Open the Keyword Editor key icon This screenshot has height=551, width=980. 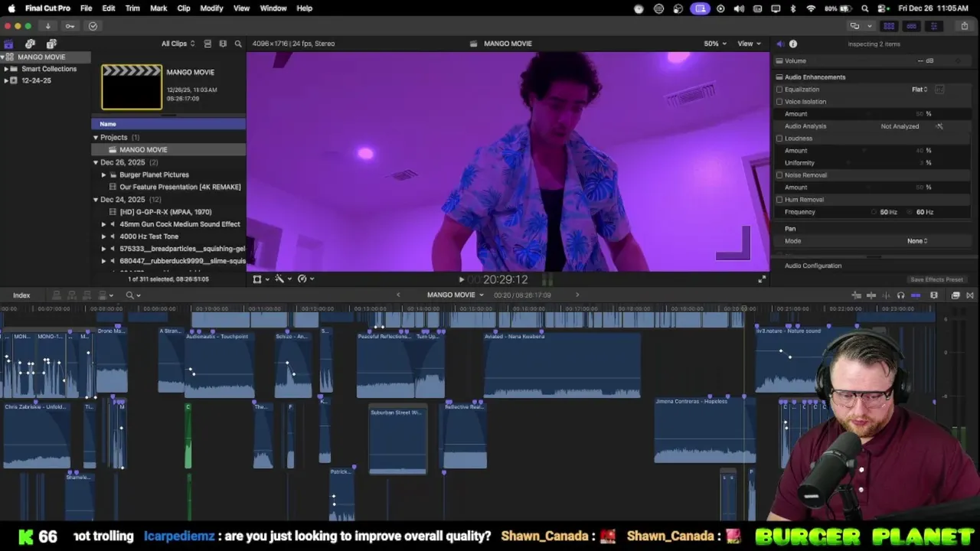(x=70, y=26)
